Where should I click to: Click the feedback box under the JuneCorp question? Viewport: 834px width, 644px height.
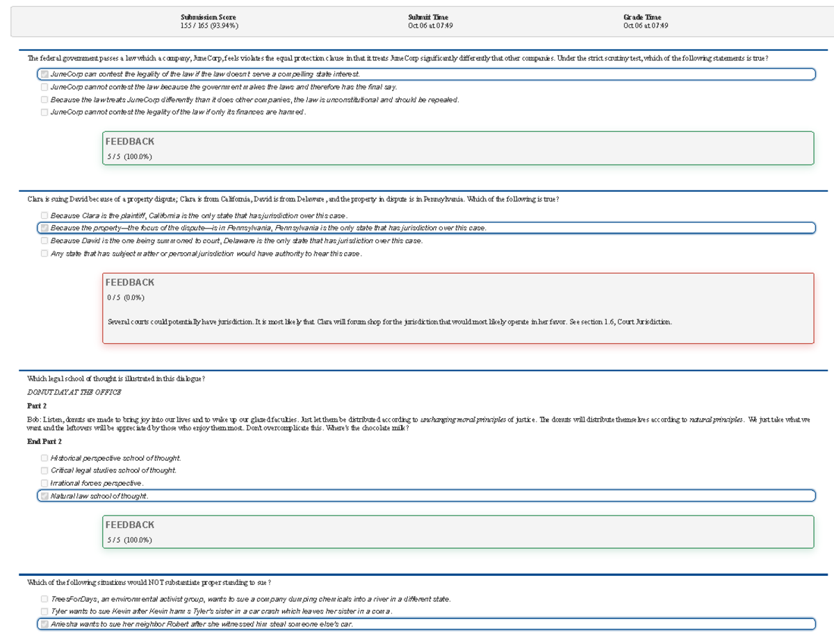458,148
